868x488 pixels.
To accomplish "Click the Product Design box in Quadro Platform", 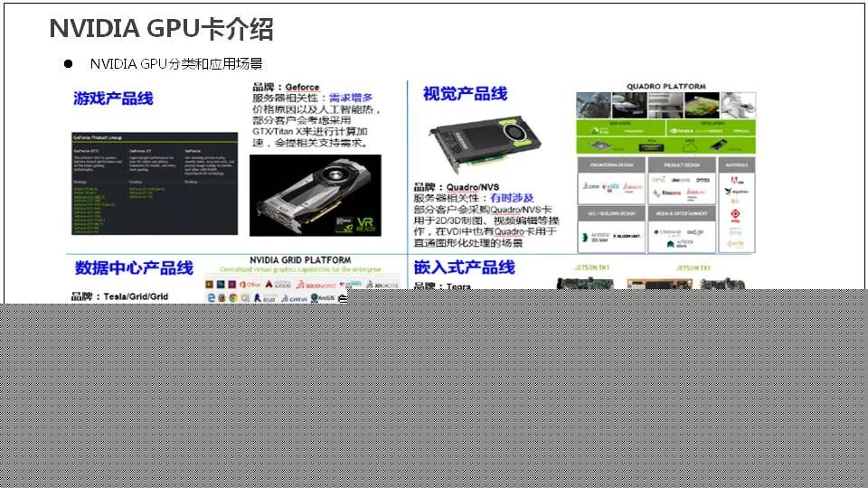I will [x=682, y=181].
